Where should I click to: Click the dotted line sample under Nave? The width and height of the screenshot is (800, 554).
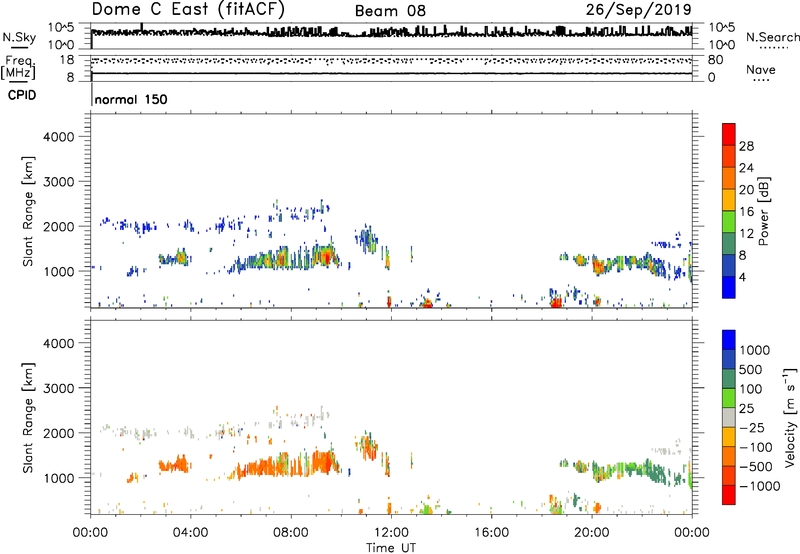(x=762, y=80)
